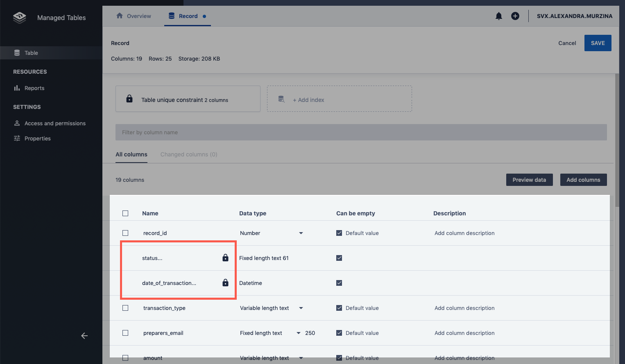Click the notifications bell icon

pyautogui.click(x=498, y=16)
